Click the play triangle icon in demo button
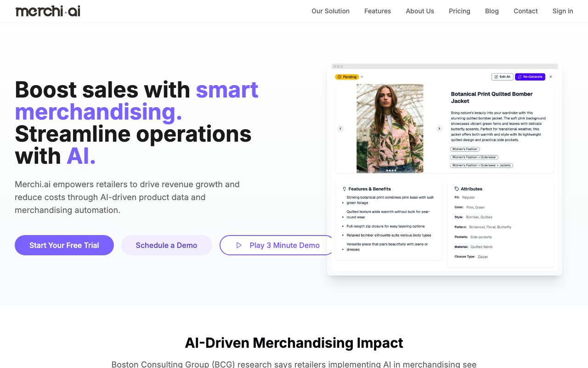Image resolution: width=588 pixels, height=368 pixels. tap(239, 245)
